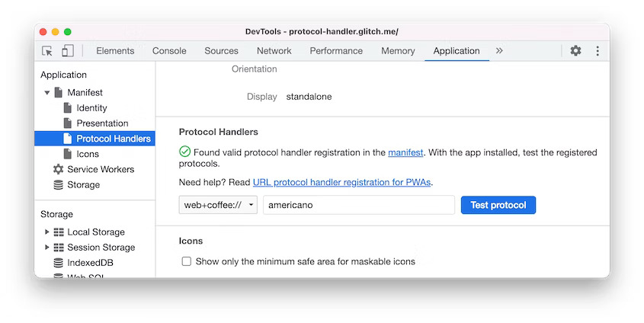
Task: Click the Session Storage grid icon
Action: pos(59,248)
